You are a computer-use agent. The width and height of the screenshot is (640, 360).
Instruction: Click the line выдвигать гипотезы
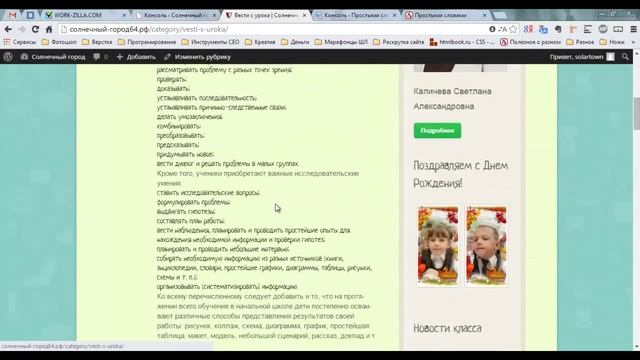pyautogui.click(x=186, y=211)
